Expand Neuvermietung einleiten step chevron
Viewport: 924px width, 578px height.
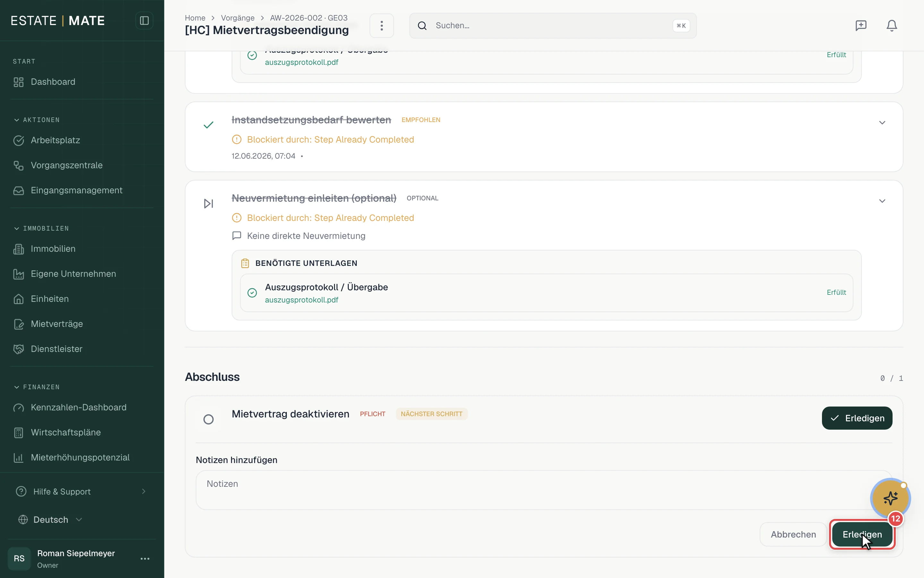pyautogui.click(x=882, y=201)
